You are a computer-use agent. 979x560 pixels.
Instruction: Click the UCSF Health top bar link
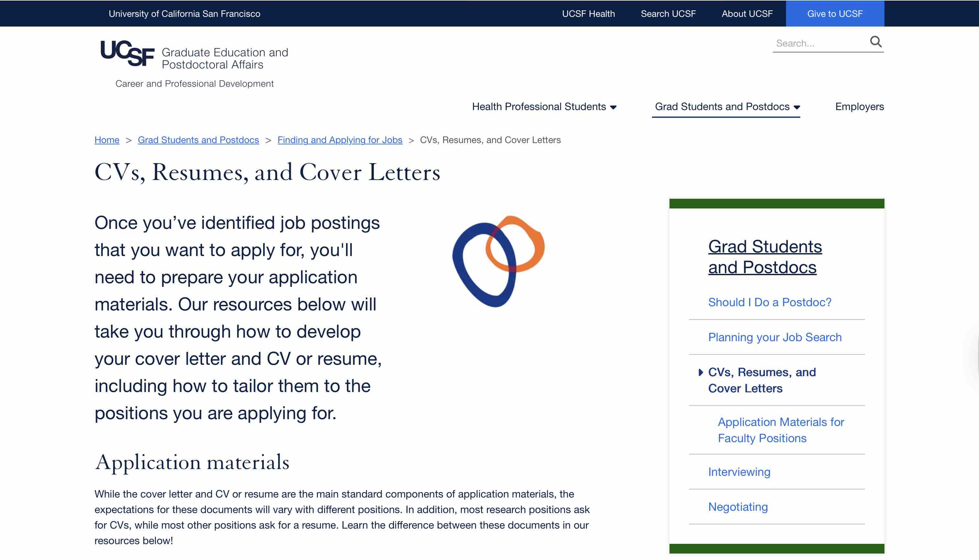588,14
